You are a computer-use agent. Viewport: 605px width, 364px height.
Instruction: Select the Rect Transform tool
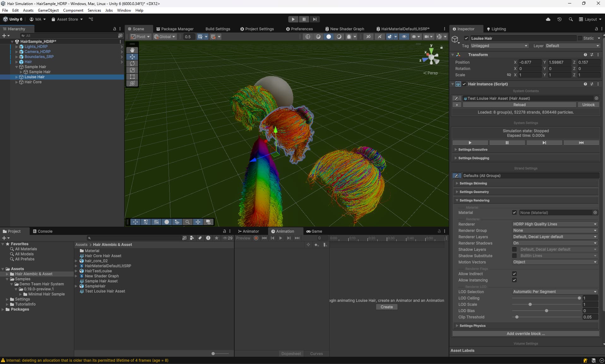point(132,77)
